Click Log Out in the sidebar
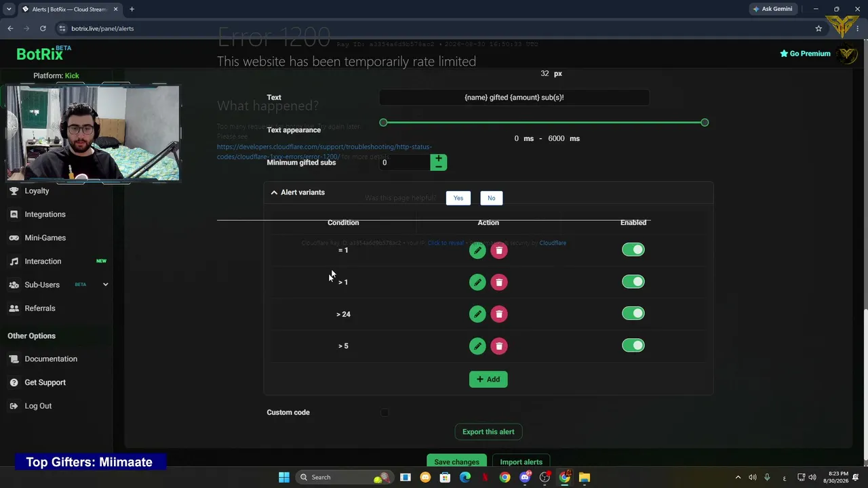868x488 pixels. 38,406
